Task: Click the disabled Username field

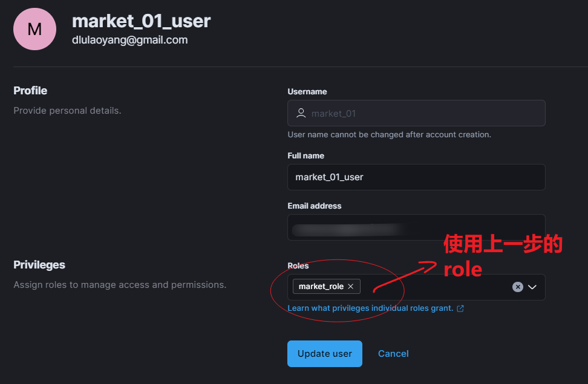Action: tap(423, 113)
